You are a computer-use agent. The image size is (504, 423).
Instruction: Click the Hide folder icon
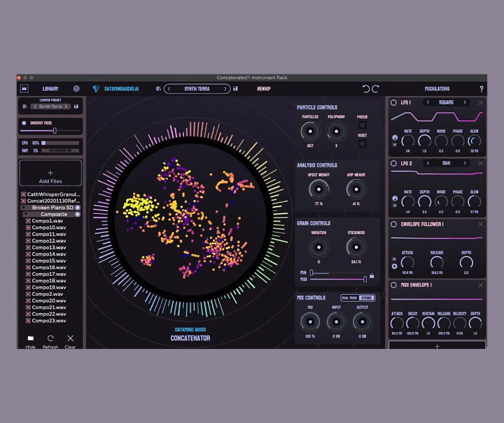(31, 338)
